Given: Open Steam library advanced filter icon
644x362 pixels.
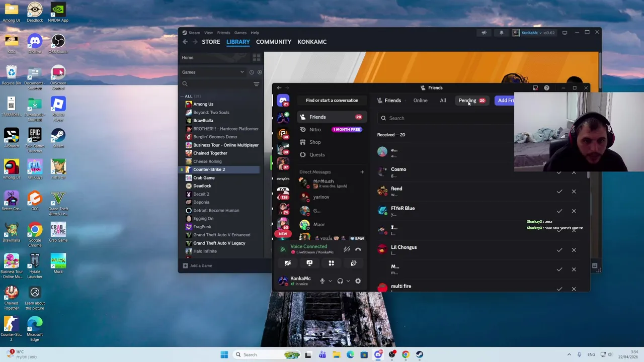Looking at the screenshot, I should pyautogui.click(x=256, y=84).
